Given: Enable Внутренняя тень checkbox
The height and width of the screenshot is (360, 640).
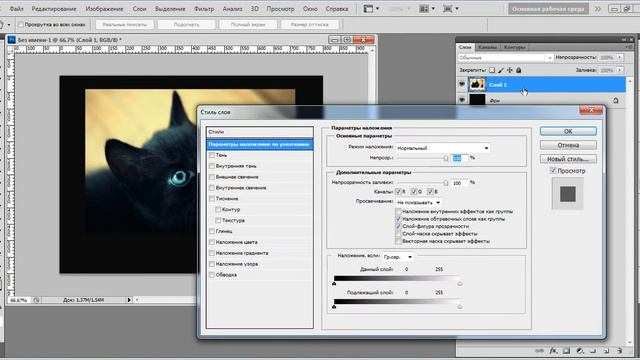Looking at the screenshot, I should [211, 166].
